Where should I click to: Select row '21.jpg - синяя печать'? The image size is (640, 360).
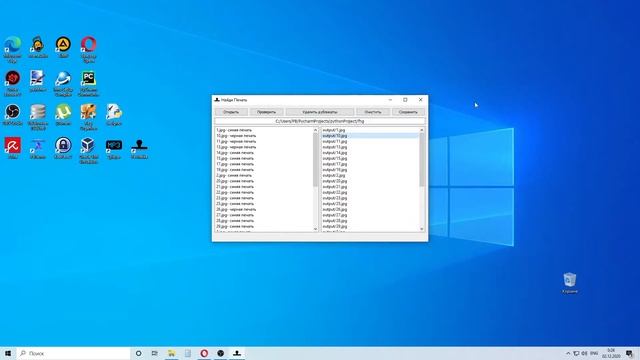(264, 187)
